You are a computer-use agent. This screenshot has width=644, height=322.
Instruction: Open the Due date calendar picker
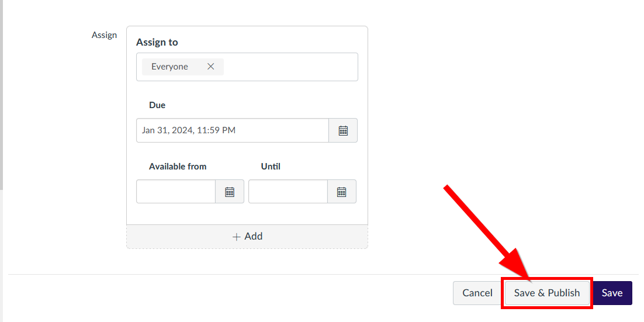tap(343, 130)
